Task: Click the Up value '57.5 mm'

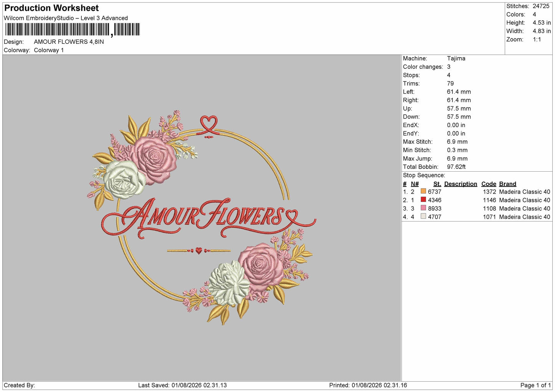Action: (x=459, y=109)
